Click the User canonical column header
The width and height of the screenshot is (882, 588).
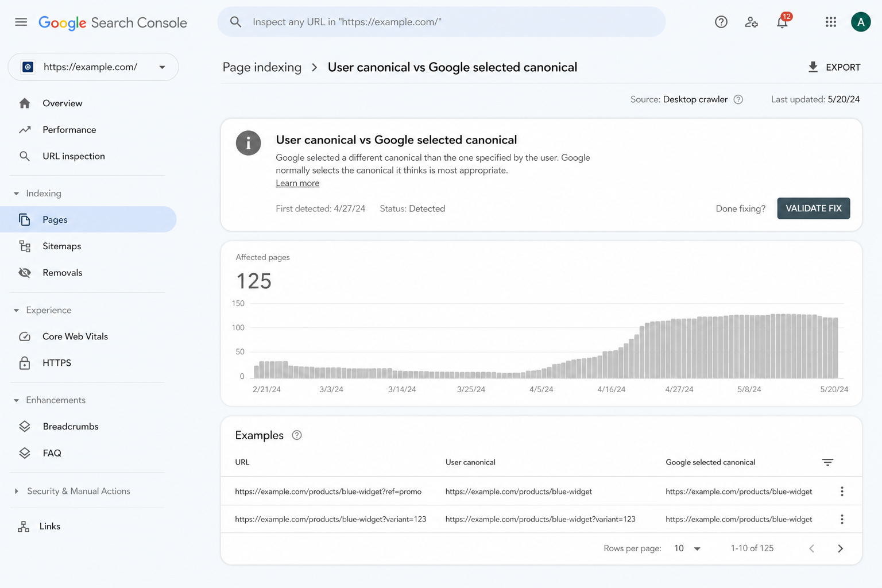pyautogui.click(x=470, y=462)
